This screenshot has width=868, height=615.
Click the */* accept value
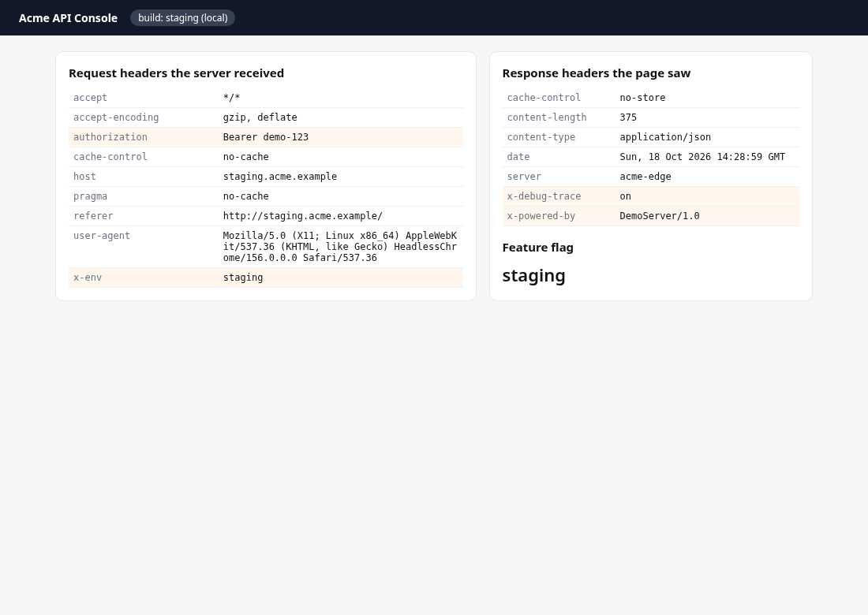[231, 97]
